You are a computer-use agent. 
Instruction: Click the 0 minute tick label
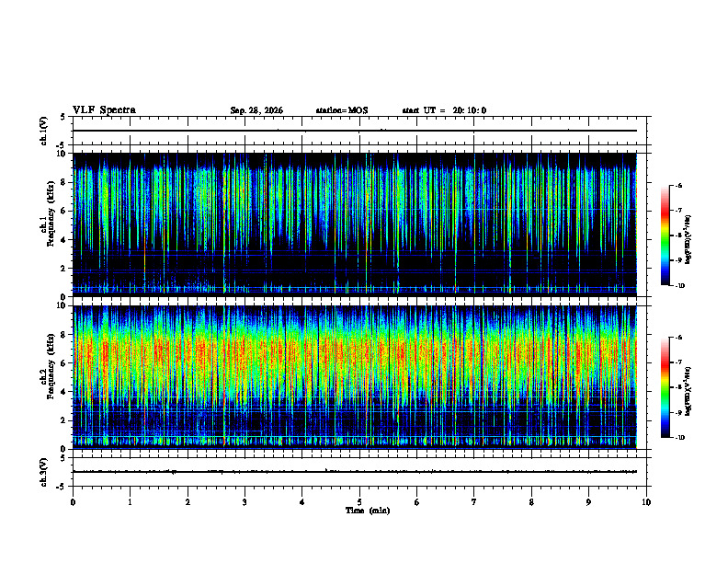click(x=73, y=502)
